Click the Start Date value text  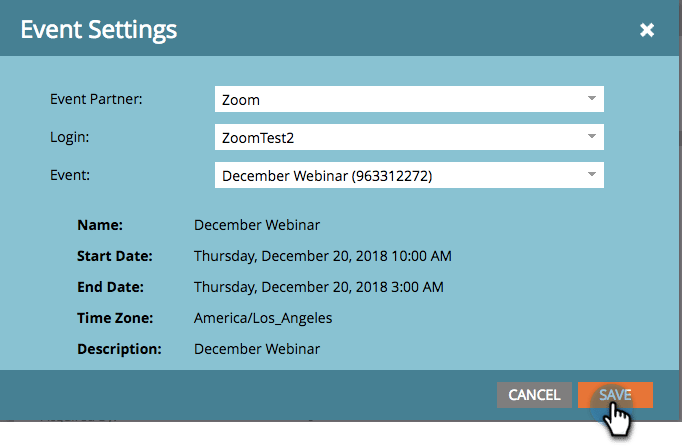322,256
